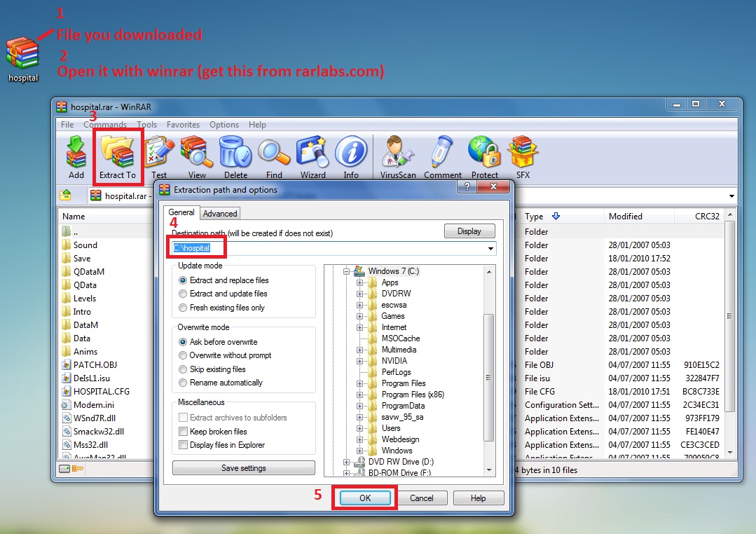Click the key password icon in status bar

pos(78,468)
